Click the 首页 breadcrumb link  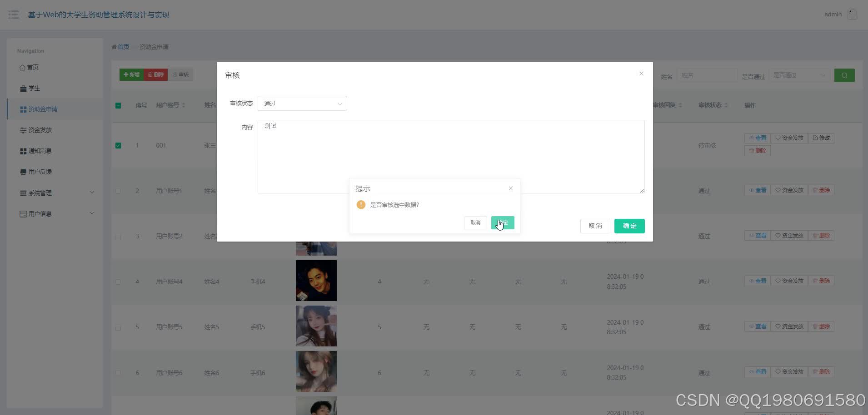click(x=123, y=47)
